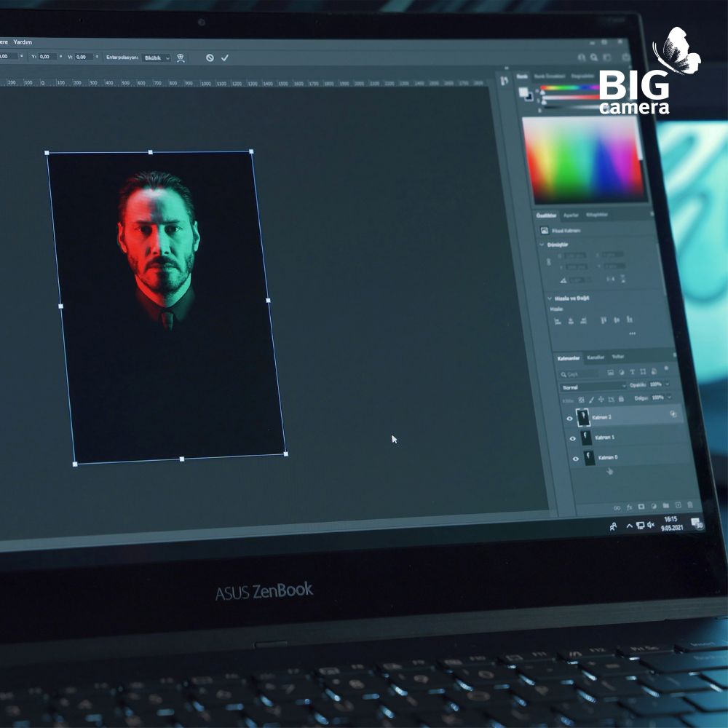728x728 pixels.
Task: Filter layers by adjustment layer icon
Action: (621, 372)
